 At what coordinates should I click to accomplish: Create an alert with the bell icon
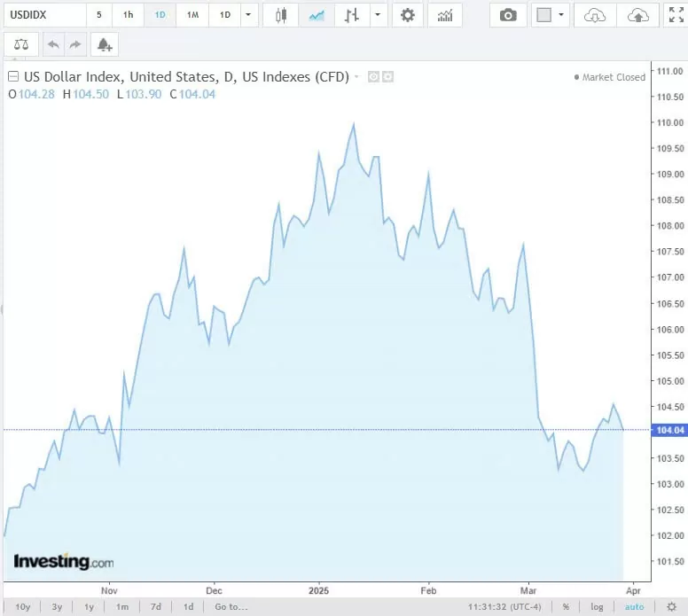[x=105, y=44]
